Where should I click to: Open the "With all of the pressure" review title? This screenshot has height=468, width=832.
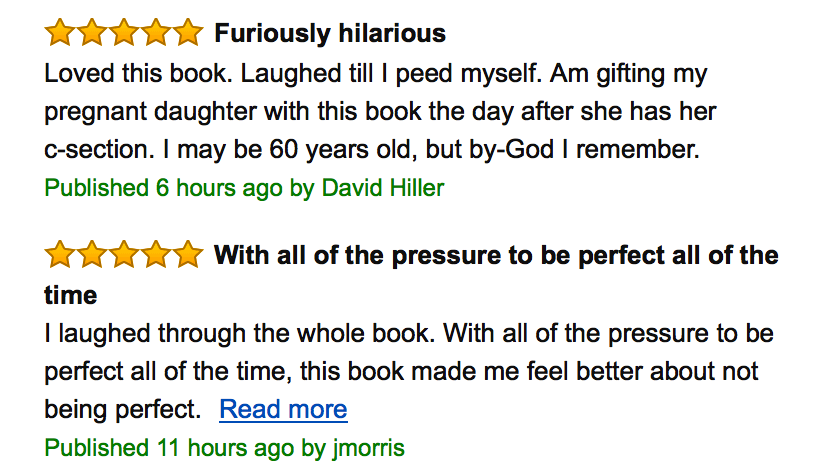496,255
